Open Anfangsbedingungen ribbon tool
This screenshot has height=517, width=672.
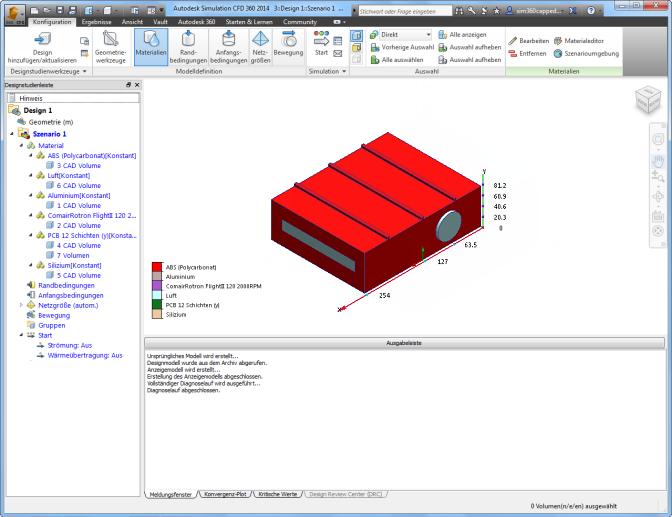(228, 47)
